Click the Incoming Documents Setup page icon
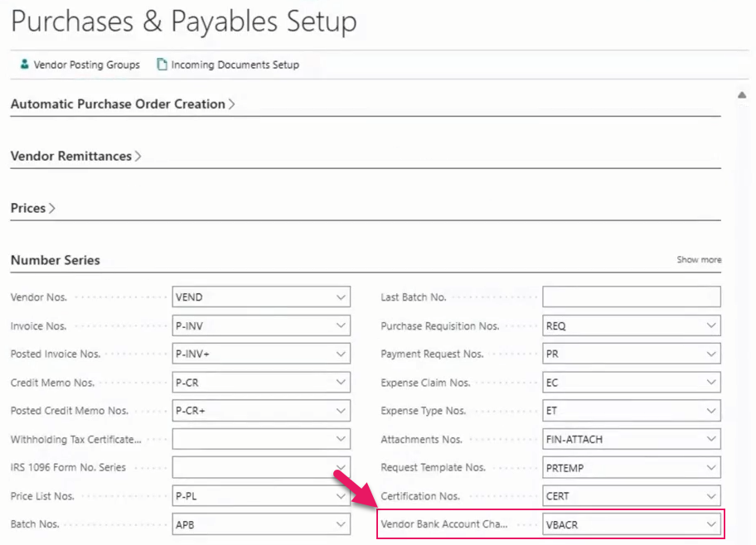Viewport: 756px width, 545px height. point(162,64)
